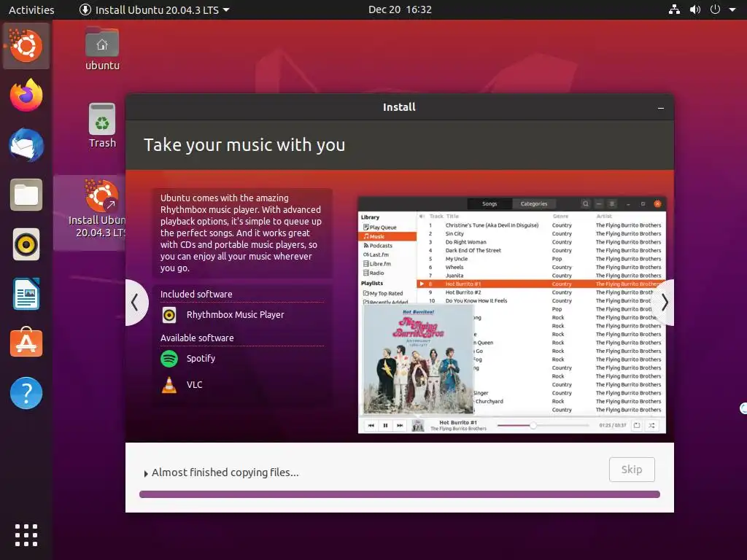The image size is (747, 560).
Task: Click the previous track button in the preview
Action: pyautogui.click(x=371, y=425)
